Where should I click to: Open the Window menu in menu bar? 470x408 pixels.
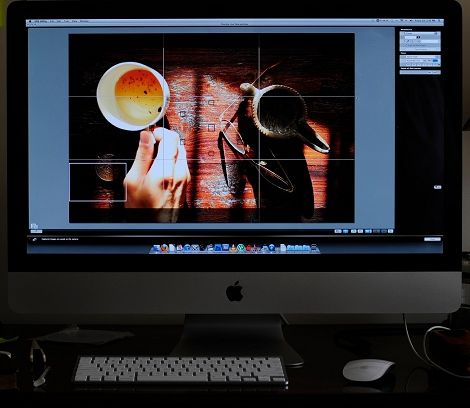coord(84,21)
